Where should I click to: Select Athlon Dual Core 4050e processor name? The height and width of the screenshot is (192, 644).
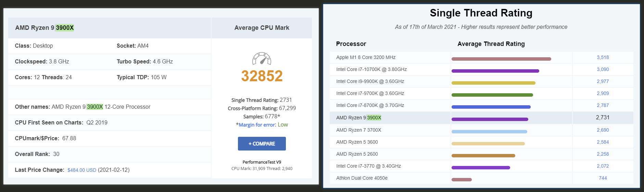coord(362,178)
